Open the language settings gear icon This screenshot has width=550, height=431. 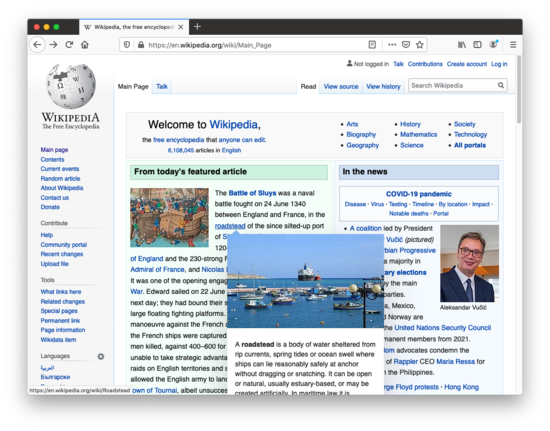[x=101, y=356]
